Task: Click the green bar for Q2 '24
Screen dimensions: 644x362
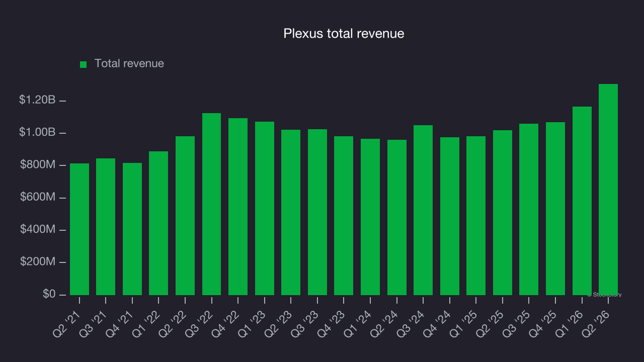Action: pos(397,218)
